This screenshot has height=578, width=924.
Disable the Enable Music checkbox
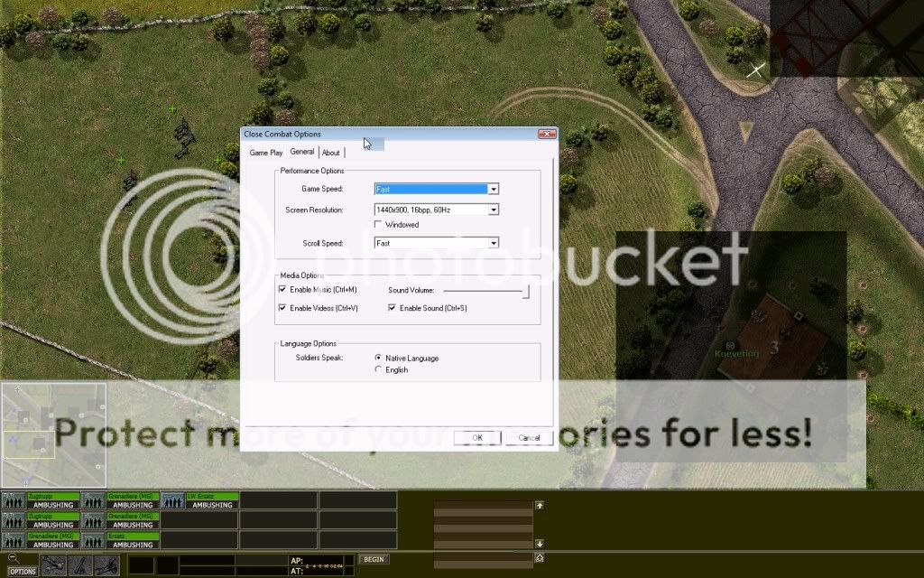coord(282,290)
